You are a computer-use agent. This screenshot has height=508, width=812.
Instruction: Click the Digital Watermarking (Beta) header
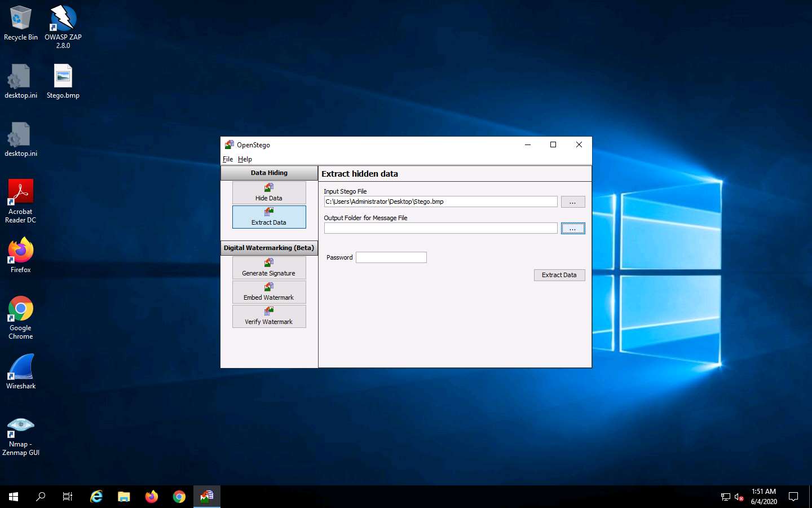click(269, 248)
